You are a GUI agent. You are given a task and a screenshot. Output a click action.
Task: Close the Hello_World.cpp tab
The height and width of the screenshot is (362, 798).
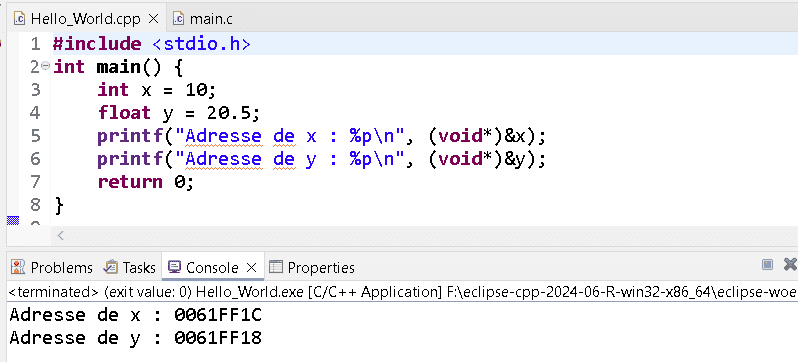pyautogui.click(x=153, y=19)
